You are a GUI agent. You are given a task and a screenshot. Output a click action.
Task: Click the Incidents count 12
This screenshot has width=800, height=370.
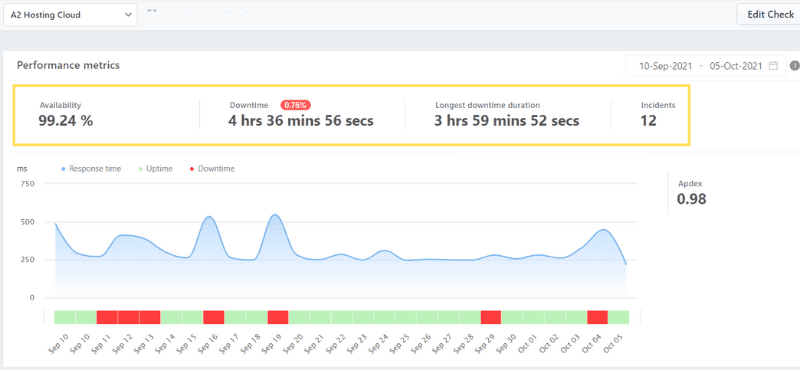pos(648,121)
